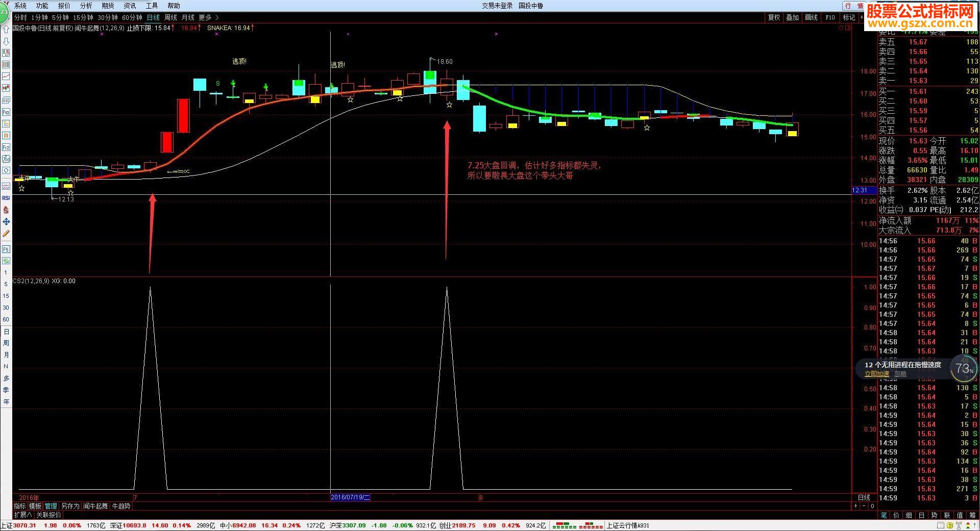The height and width of the screenshot is (531, 980).
Task: Click the circle icon in left sidebar
Action: 6,170
